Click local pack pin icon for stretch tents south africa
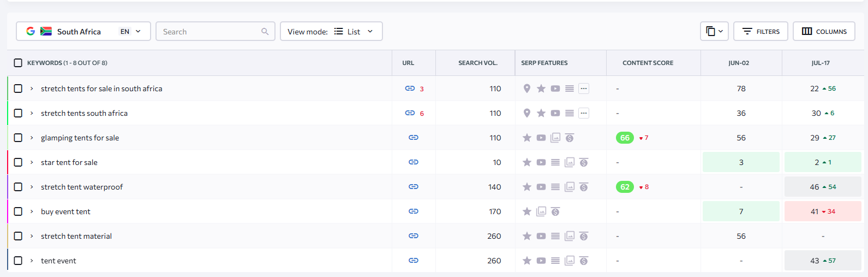The width and height of the screenshot is (868, 277). point(526,113)
